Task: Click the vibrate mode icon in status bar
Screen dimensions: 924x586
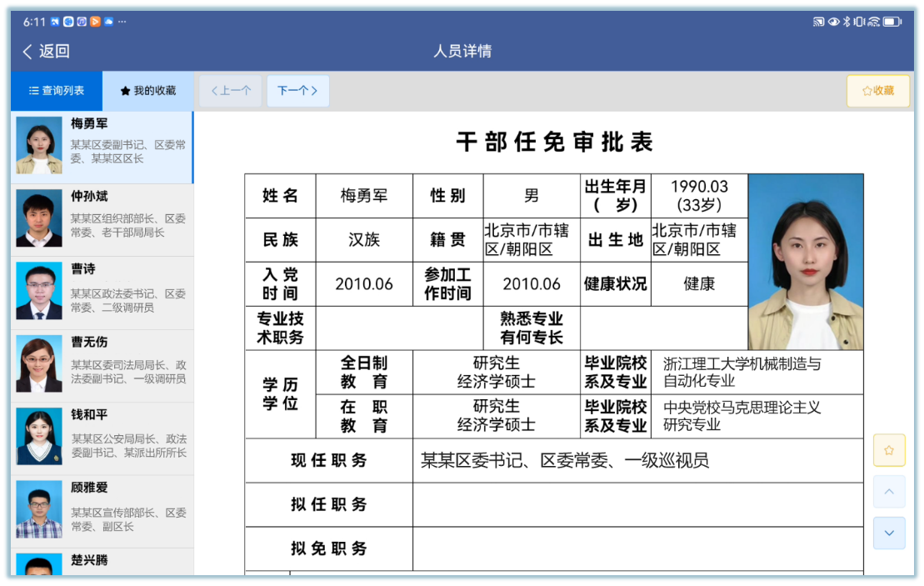Action: coord(859,22)
